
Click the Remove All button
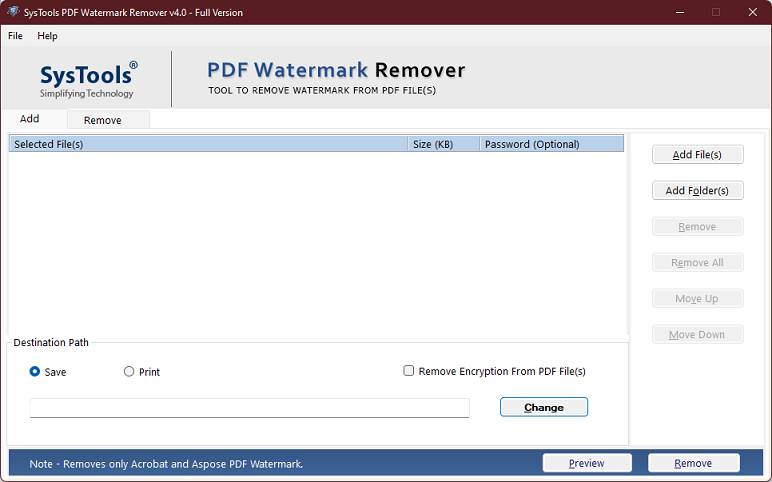(697, 262)
